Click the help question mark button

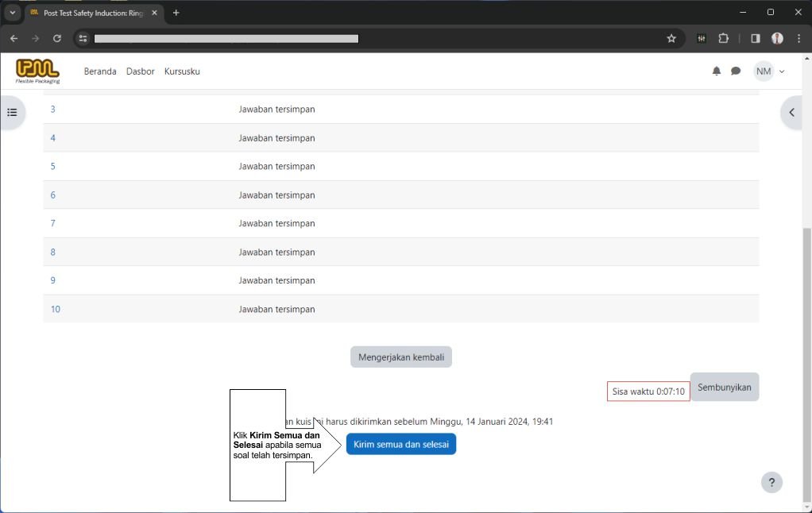771,483
